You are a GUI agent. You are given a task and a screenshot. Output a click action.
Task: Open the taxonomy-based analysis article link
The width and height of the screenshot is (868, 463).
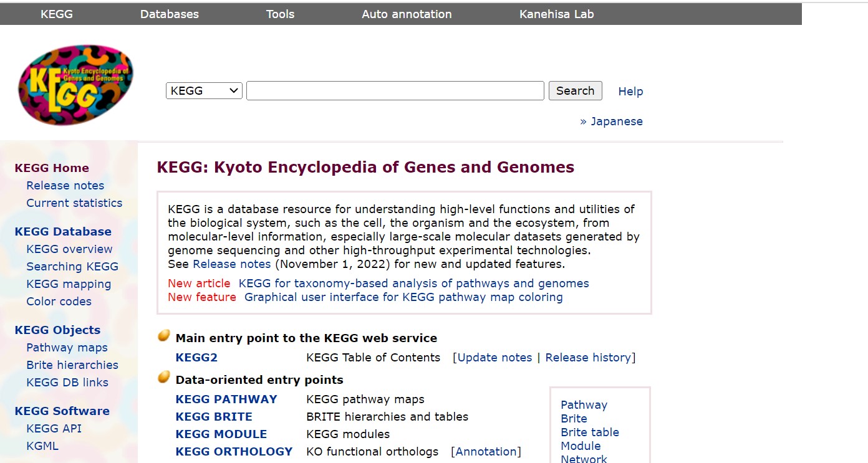tap(414, 284)
